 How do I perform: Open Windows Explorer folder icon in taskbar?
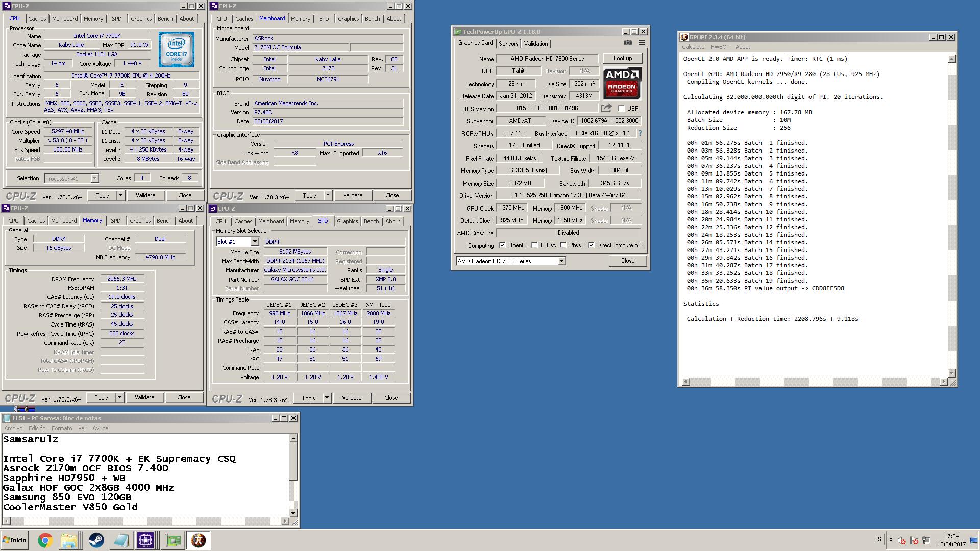tap(69, 540)
